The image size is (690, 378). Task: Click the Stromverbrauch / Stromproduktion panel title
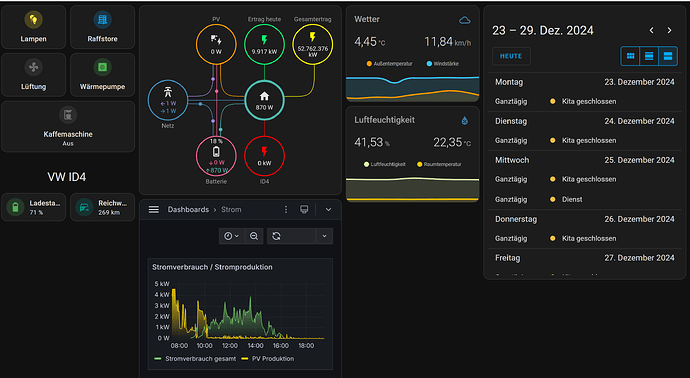coord(212,267)
